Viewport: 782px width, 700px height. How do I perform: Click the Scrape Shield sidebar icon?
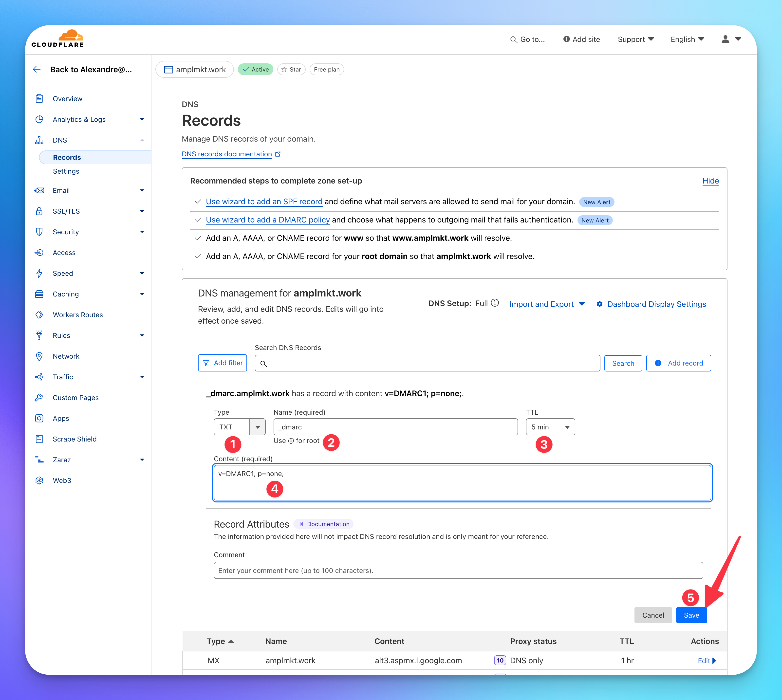(x=39, y=439)
